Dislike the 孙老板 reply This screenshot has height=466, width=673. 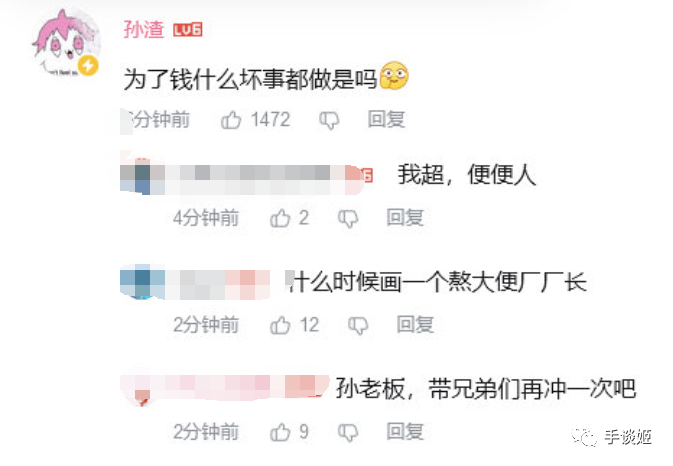(x=348, y=432)
